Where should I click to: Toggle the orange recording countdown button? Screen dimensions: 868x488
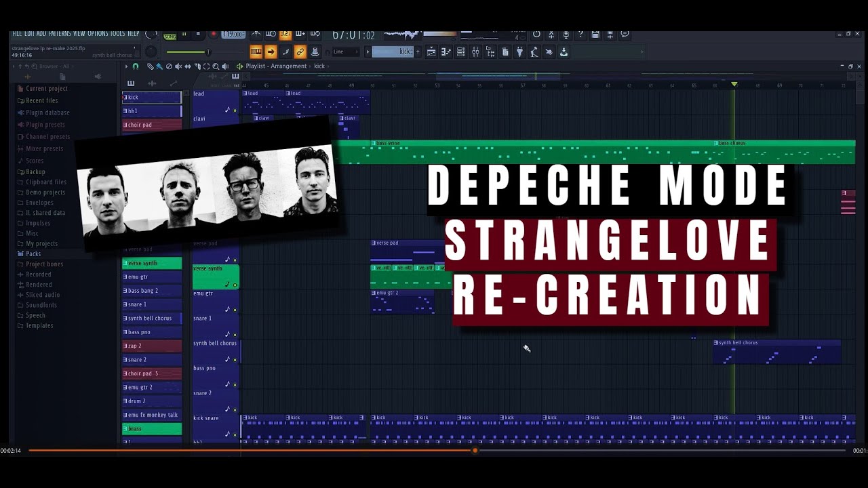coord(285,34)
